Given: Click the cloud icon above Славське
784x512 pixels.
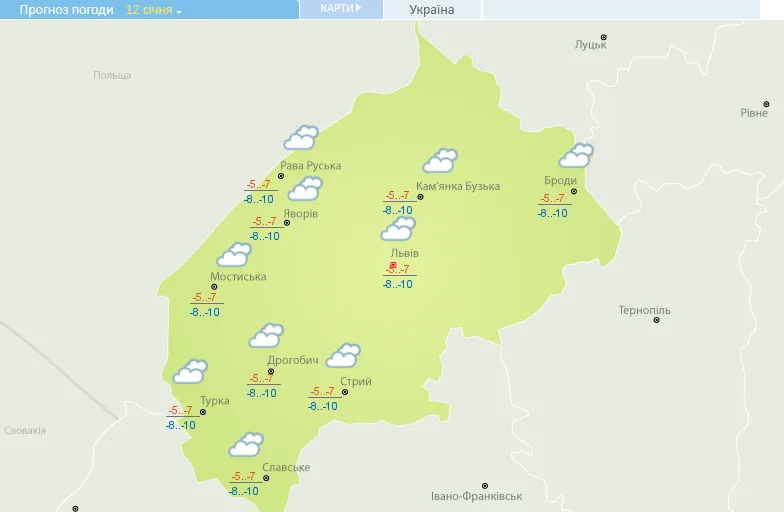Looking at the screenshot, I should click(x=246, y=444).
